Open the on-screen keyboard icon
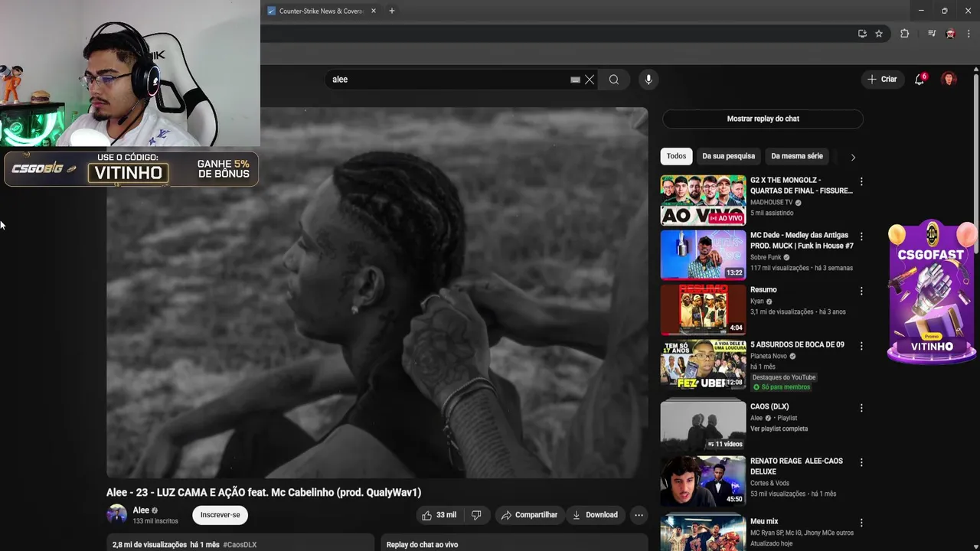This screenshot has height=551, width=980. pyautogui.click(x=575, y=80)
